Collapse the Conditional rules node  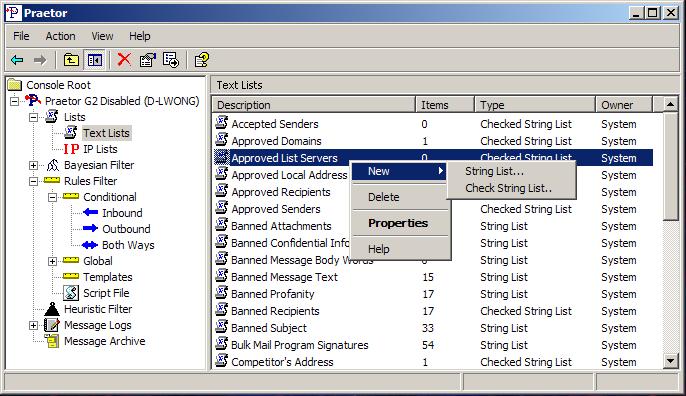[52, 197]
